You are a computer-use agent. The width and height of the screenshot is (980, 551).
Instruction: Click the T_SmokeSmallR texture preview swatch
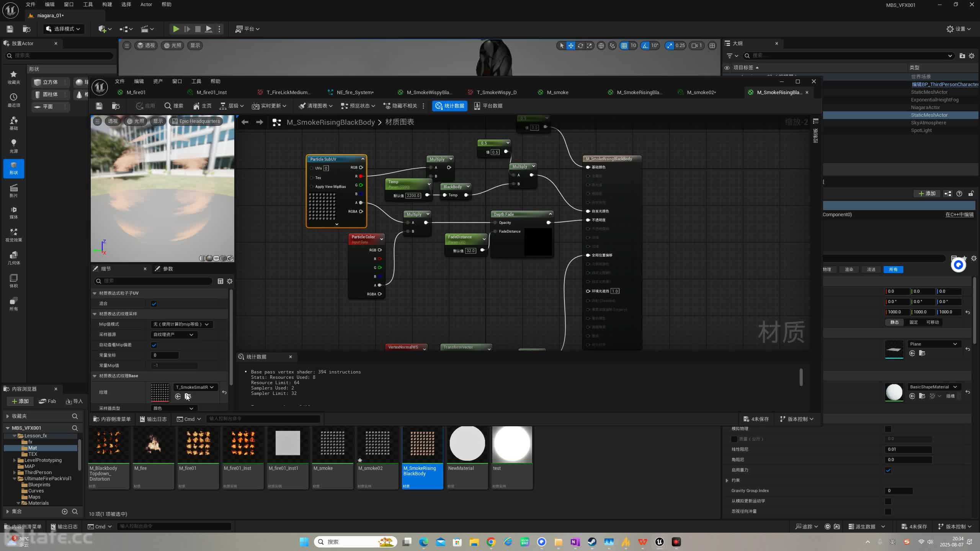[160, 393]
